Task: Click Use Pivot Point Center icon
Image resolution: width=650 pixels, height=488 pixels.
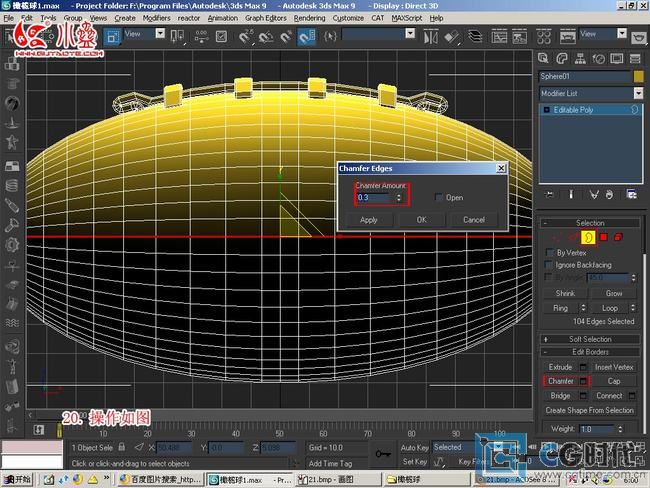Action: (177, 37)
